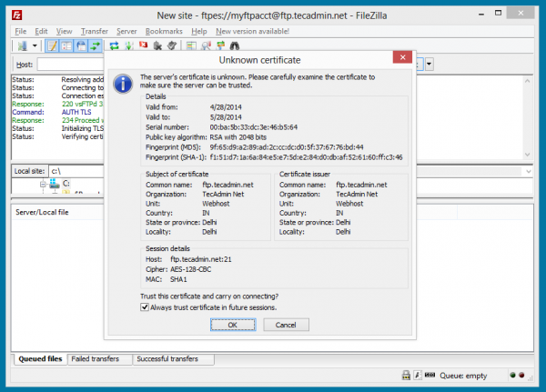Toggle the transfer queue display icon
The height and width of the screenshot is (392, 546).
[96, 45]
